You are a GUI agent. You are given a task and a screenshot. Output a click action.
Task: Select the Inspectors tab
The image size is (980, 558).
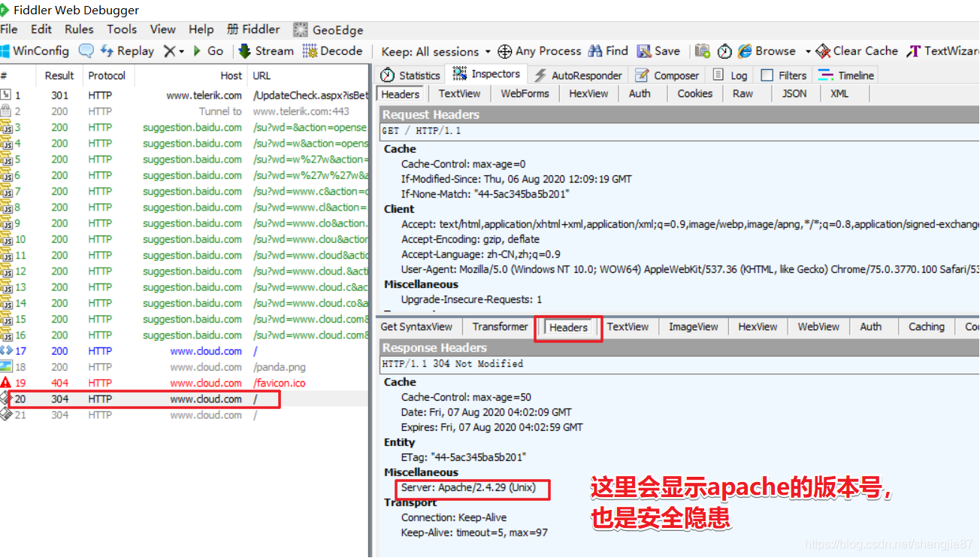pos(487,74)
